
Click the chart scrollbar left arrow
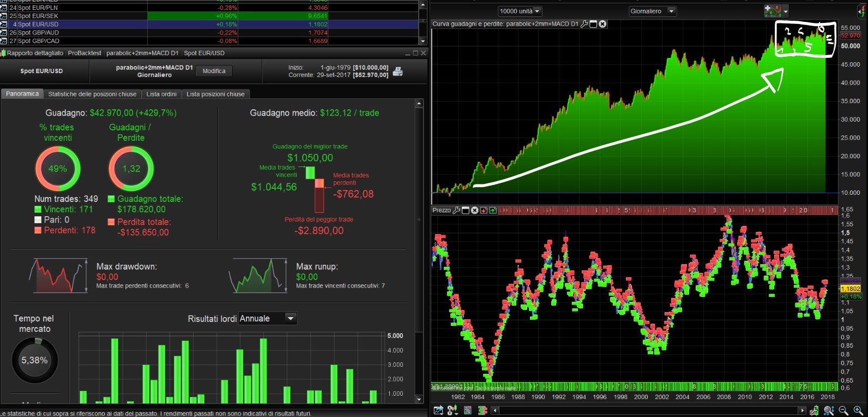(495, 410)
